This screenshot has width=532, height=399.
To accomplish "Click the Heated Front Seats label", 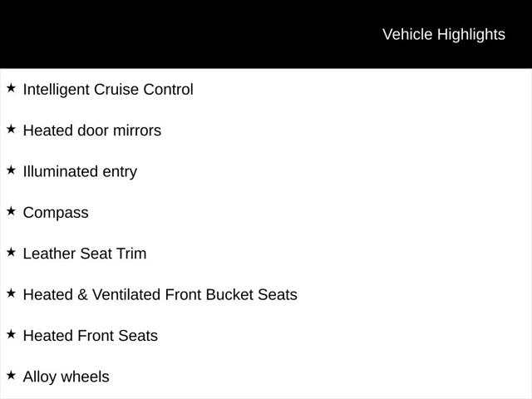I will click(x=90, y=336).
